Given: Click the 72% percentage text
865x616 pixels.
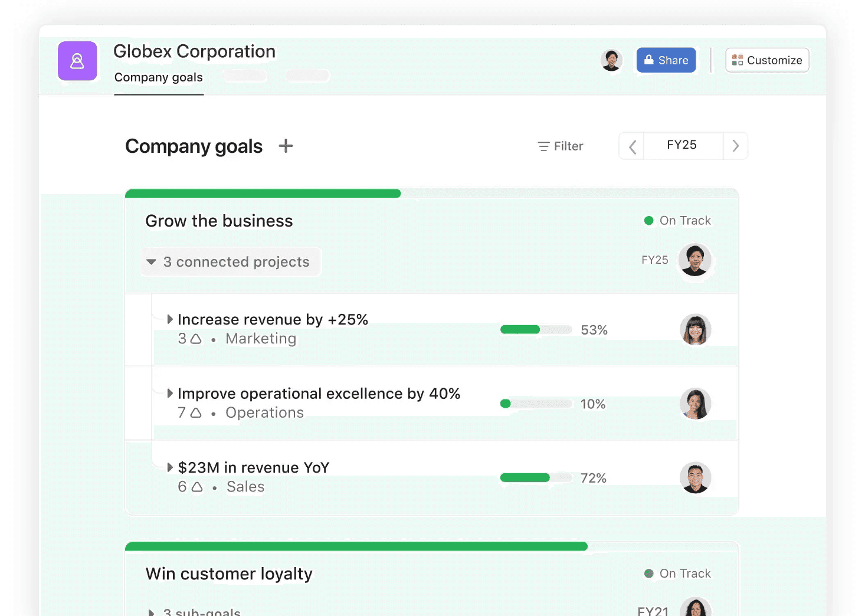Looking at the screenshot, I should click(x=594, y=478).
